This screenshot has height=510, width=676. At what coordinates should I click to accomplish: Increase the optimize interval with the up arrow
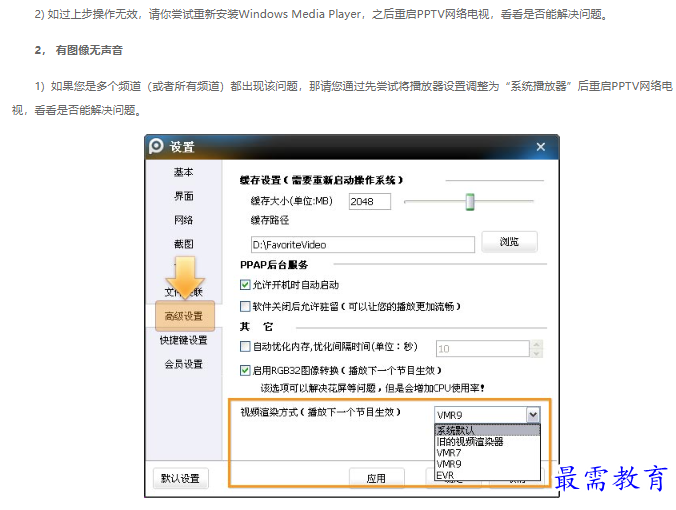pyautogui.click(x=536, y=344)
